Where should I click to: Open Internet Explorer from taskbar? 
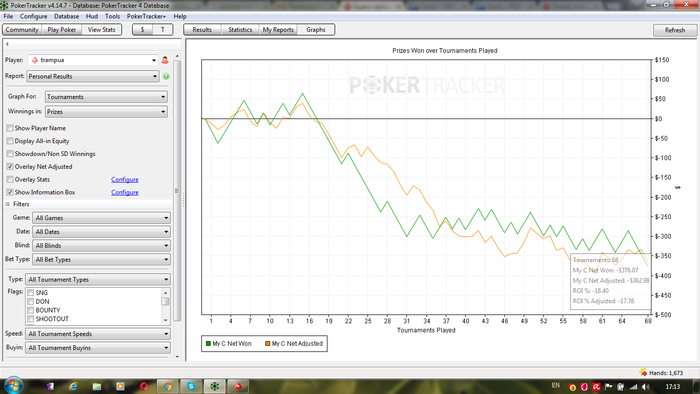point(73,386)
